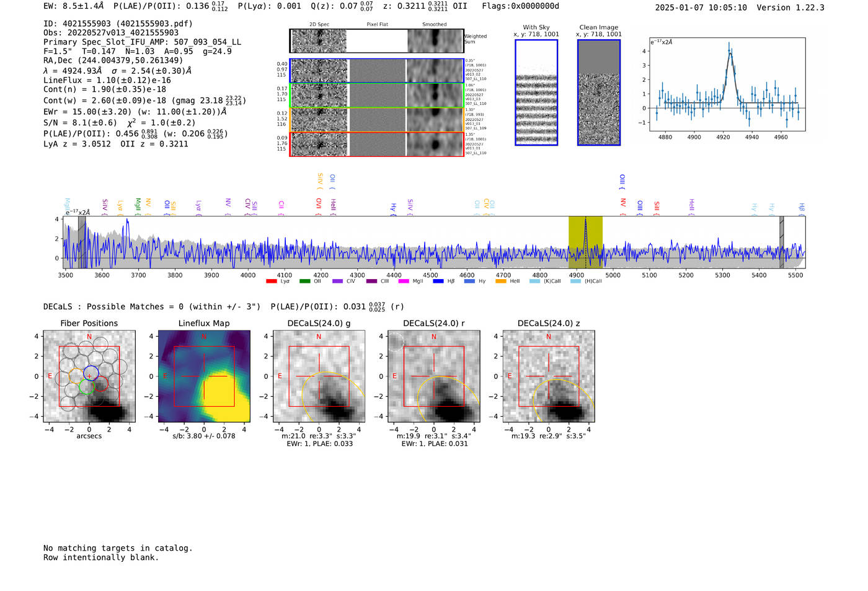Screen dimensions: 868x591
Task: Select the "LyA z = 3.0512" text
Action: pos(77,144)
